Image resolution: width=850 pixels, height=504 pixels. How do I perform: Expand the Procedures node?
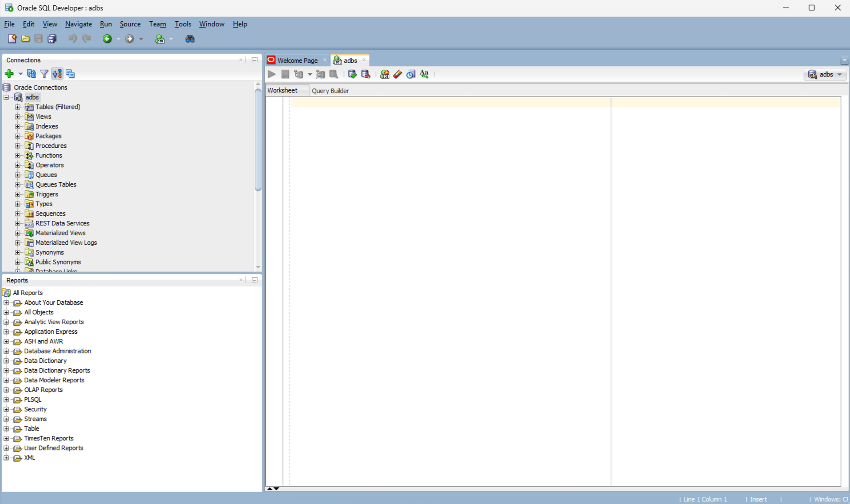[17, 146]
